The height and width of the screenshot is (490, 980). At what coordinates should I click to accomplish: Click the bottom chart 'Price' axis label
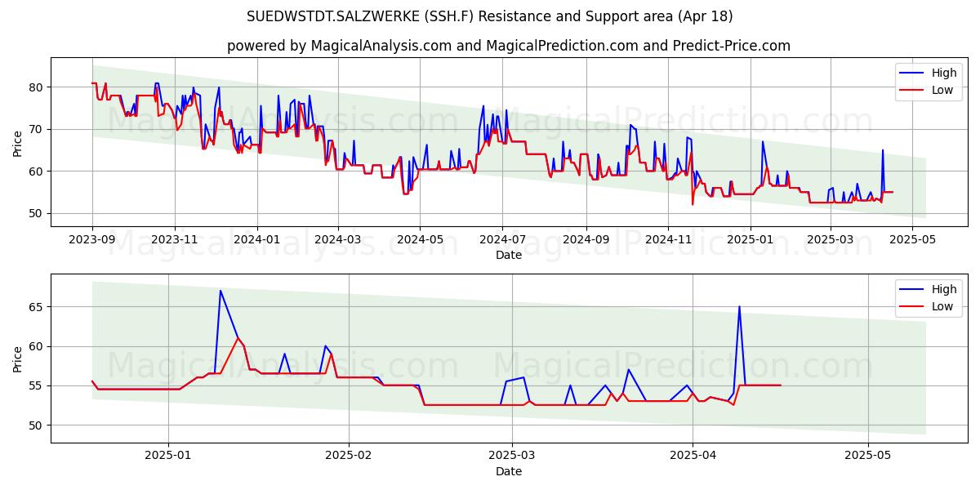pos(18,358)
